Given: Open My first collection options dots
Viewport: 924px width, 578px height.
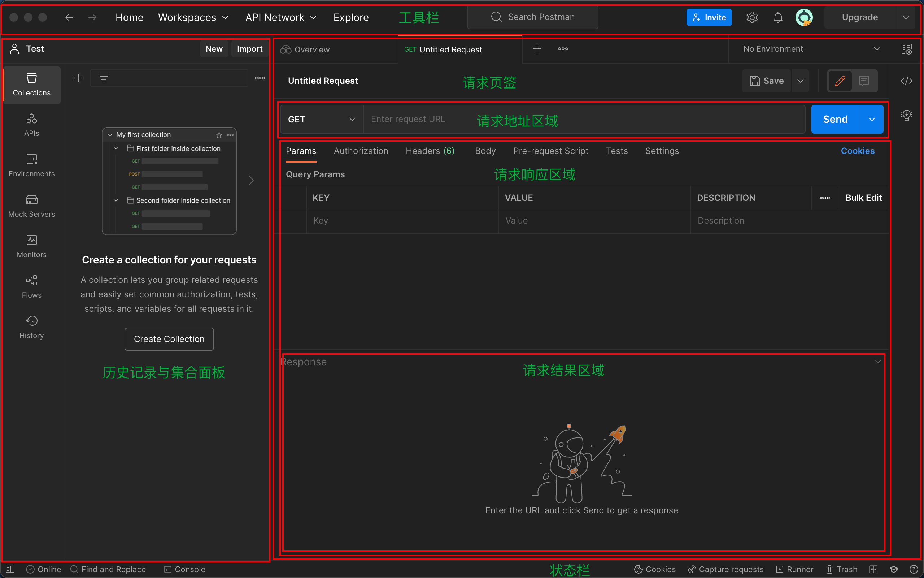Looking at the screenshot, I should 230,135.
